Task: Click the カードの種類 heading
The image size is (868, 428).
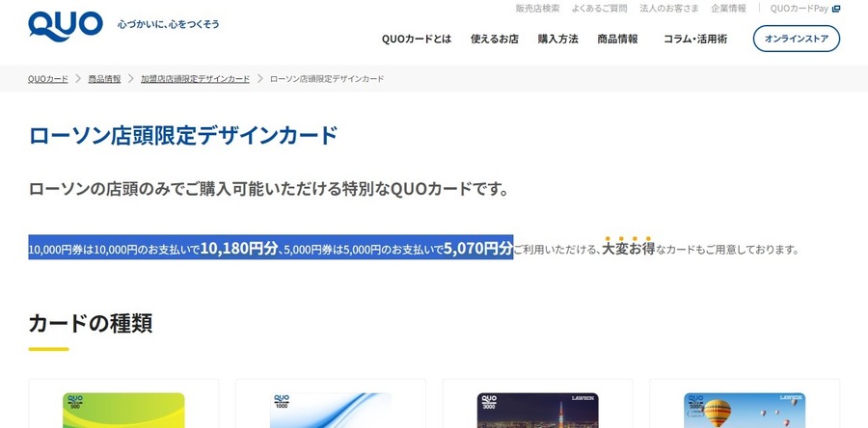Action: [91, 324]
